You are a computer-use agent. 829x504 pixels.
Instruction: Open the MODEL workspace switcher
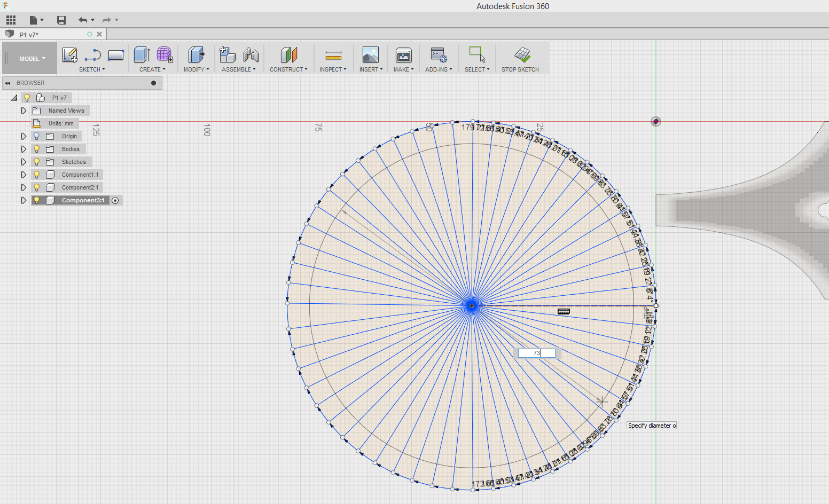coord(30,59)
